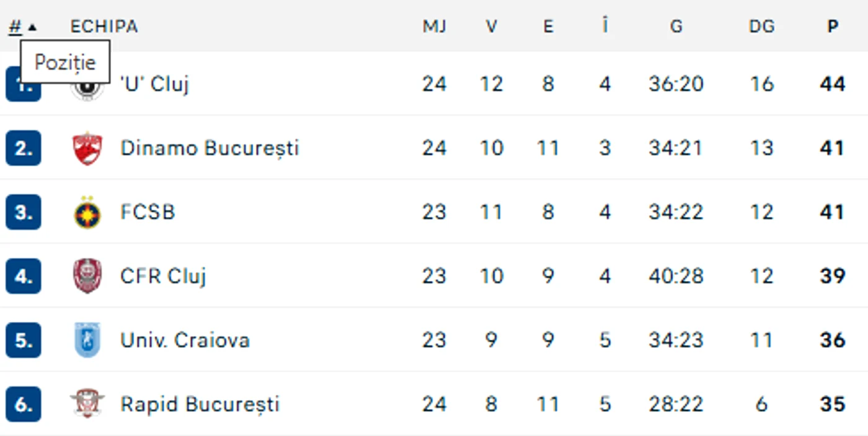
Task: Select the G goals column header
Action: pyautogui.click(x=676, y=27)
